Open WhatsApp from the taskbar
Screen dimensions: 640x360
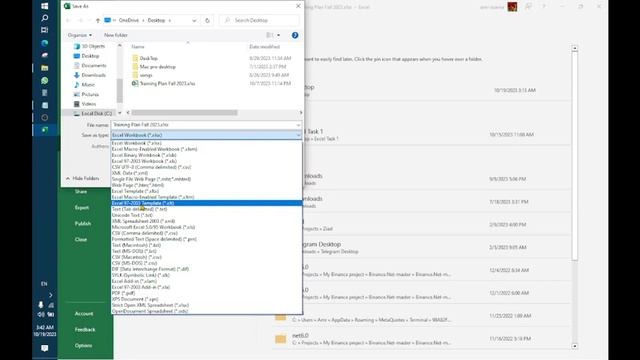pyautogui.click(x=44, y=80)
